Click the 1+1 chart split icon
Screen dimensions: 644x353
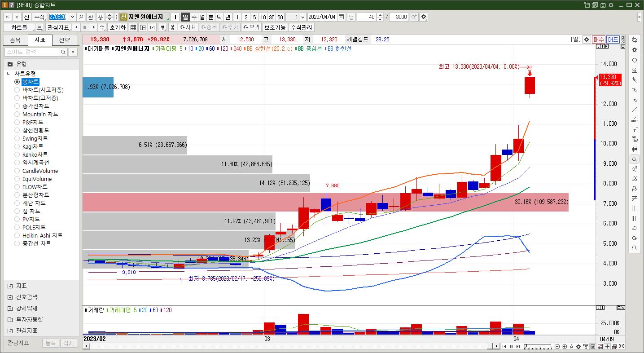[152, 27]
